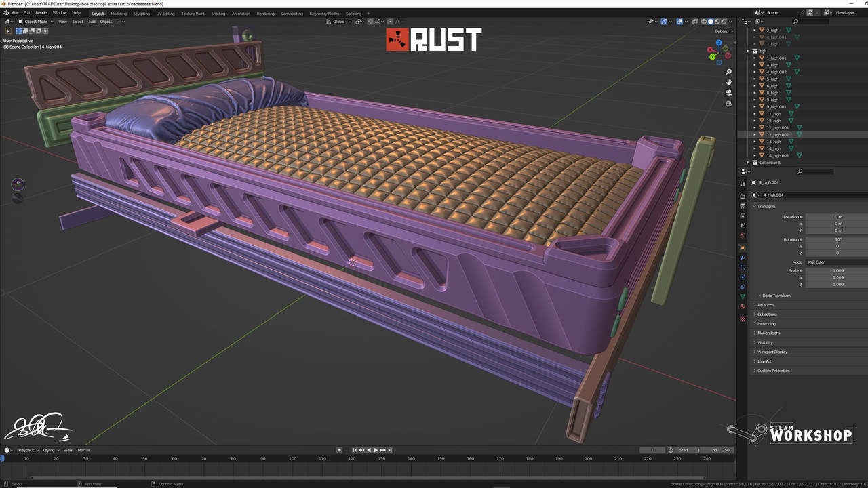868x488 pixels.
Task: Open the Tool properties tab icon
Action: point(743,183)
